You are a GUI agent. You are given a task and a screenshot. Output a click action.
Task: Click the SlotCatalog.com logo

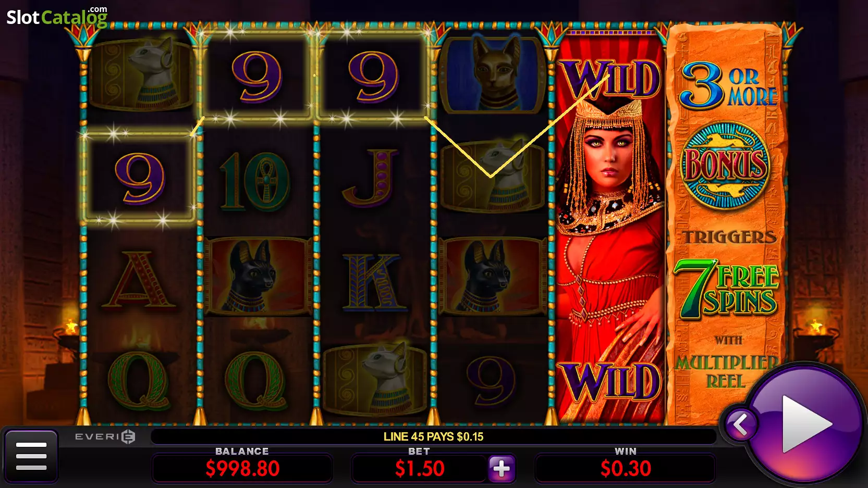tap(57, 17)
